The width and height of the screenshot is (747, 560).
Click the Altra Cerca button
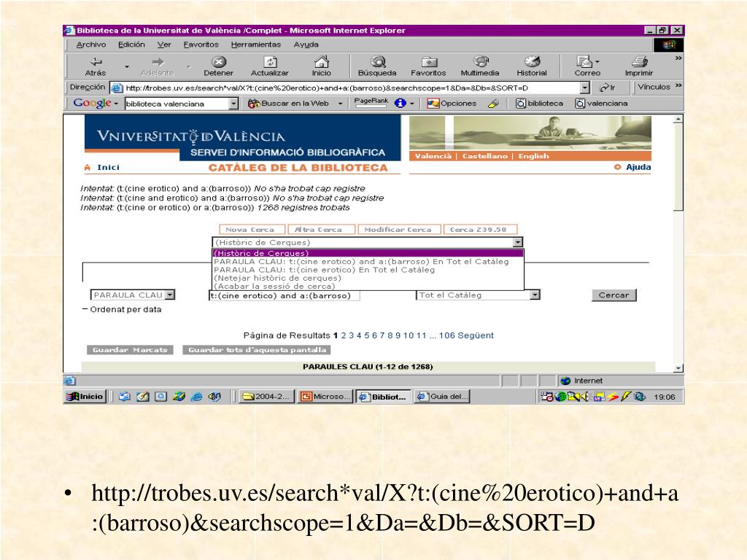(x=321, y=230)
